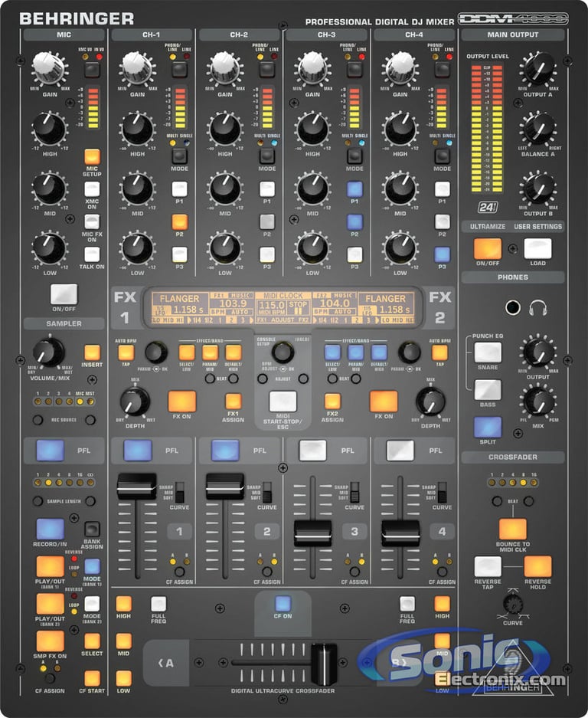This screenshot has width=588, height=718.
Task: Click the OUTPUT A knob
Action: [538, 70]
